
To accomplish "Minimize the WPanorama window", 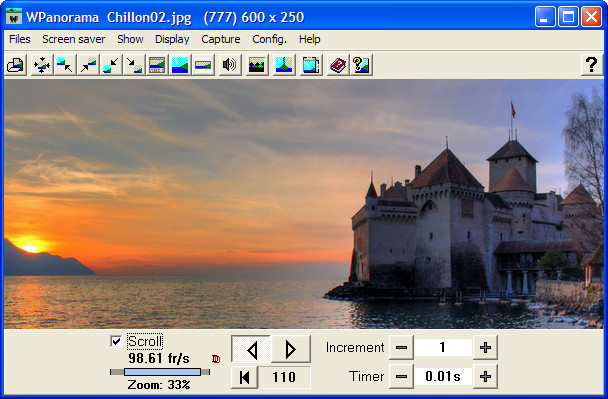I will click(545, 17).
